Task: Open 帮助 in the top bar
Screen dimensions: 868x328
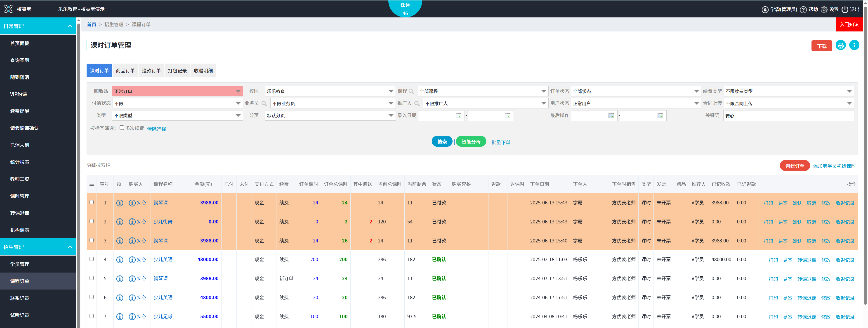Action: [x=809, y=10]
